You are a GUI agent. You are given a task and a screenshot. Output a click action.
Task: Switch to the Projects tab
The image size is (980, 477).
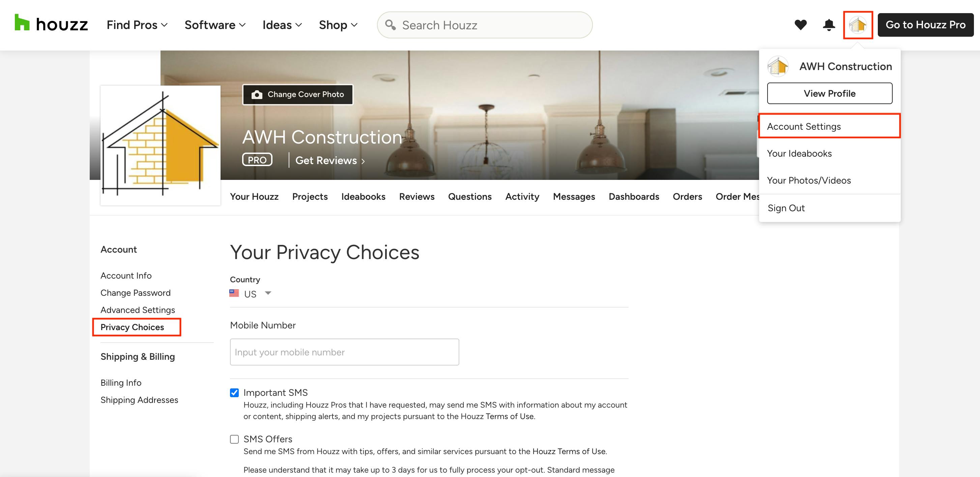coord(310,196)
